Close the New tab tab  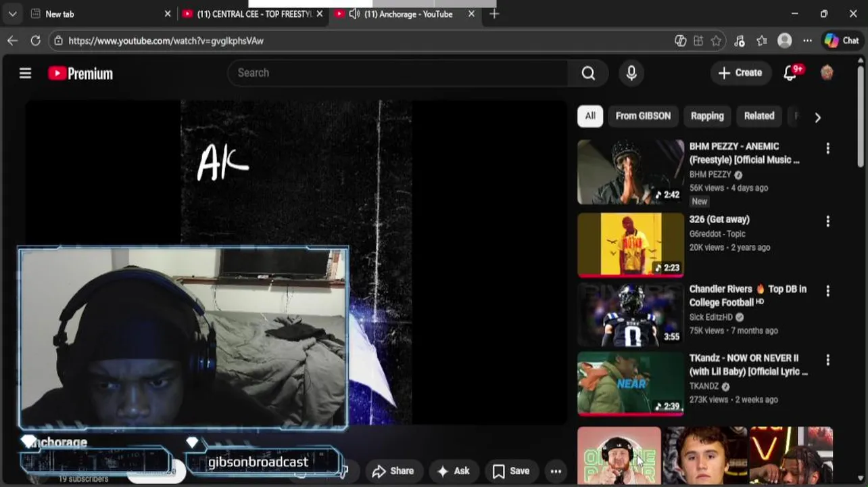click(168, 14)
